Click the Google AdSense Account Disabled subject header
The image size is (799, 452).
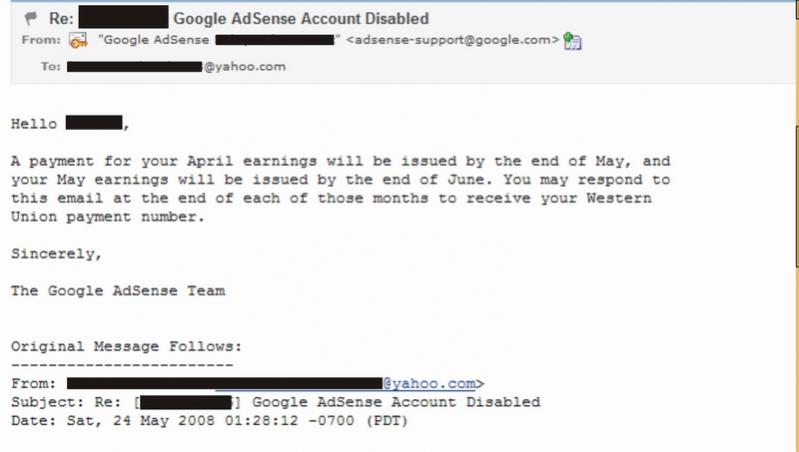(301, 19)
